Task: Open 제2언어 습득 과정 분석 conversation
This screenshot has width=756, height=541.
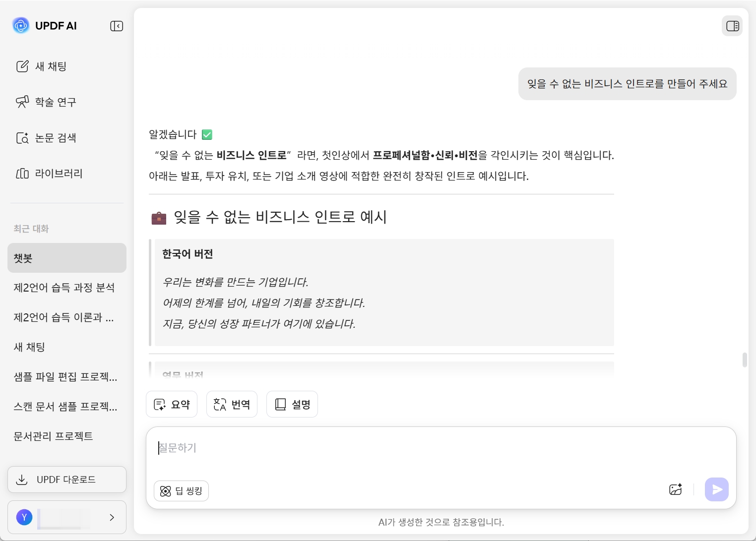Action: tap(64, 288)
